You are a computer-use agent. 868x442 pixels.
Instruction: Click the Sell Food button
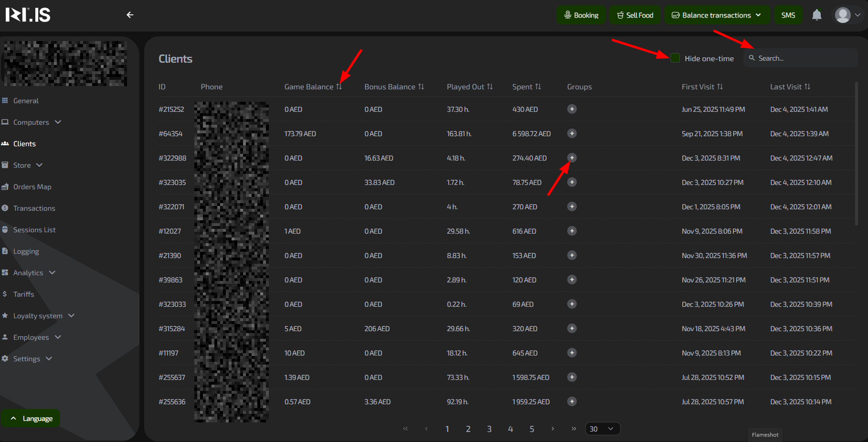(x=635, y=15)
